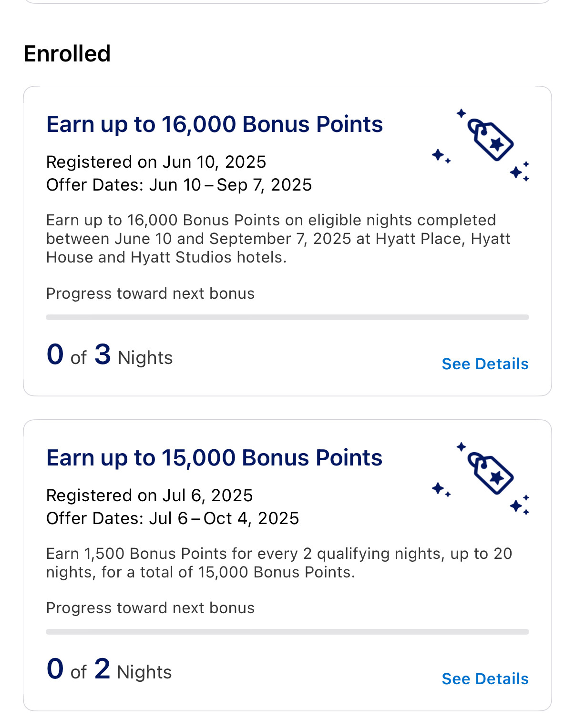Click Progress toward next bonus in second card

click(150, 608)
